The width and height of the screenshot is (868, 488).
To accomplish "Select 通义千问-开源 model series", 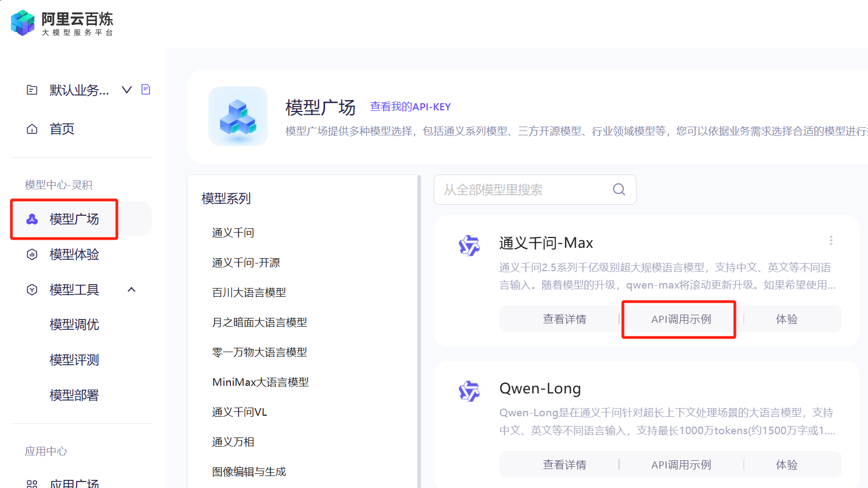I will (x=246, y=262).
